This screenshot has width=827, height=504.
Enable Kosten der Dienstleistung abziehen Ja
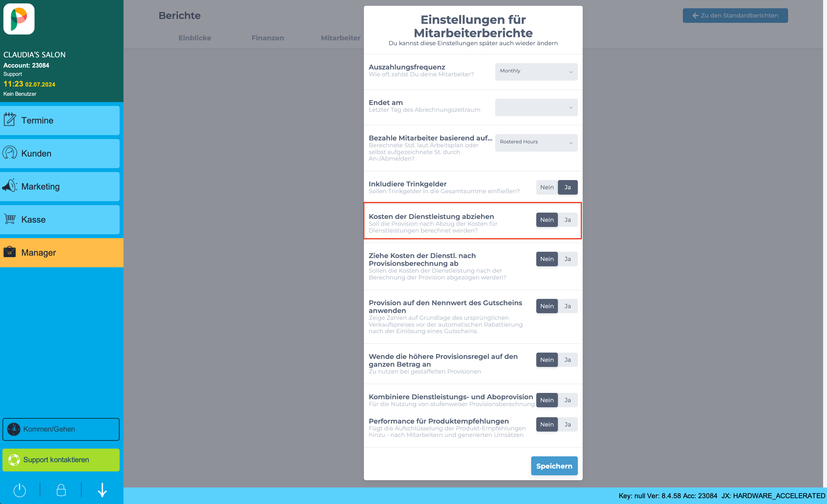[x=567, y=220]
